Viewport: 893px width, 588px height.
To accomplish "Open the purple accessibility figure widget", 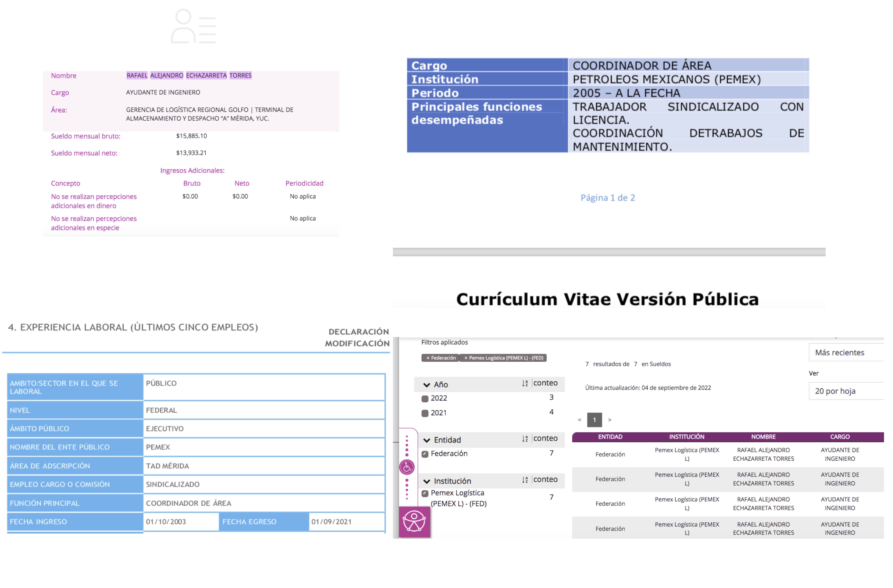I will [x=414, y=522].
